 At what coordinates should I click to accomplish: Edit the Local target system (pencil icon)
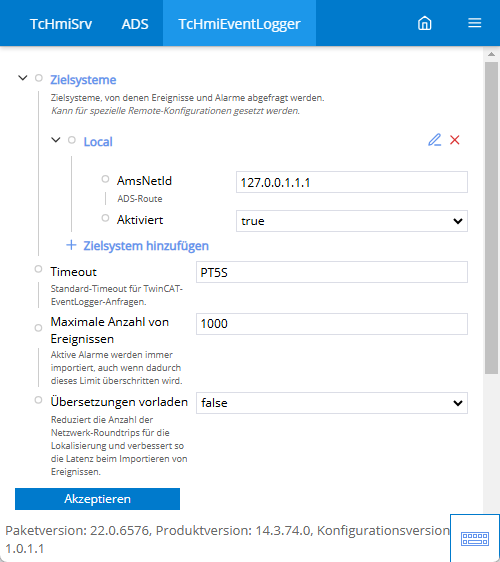click(x=434, y=140)
